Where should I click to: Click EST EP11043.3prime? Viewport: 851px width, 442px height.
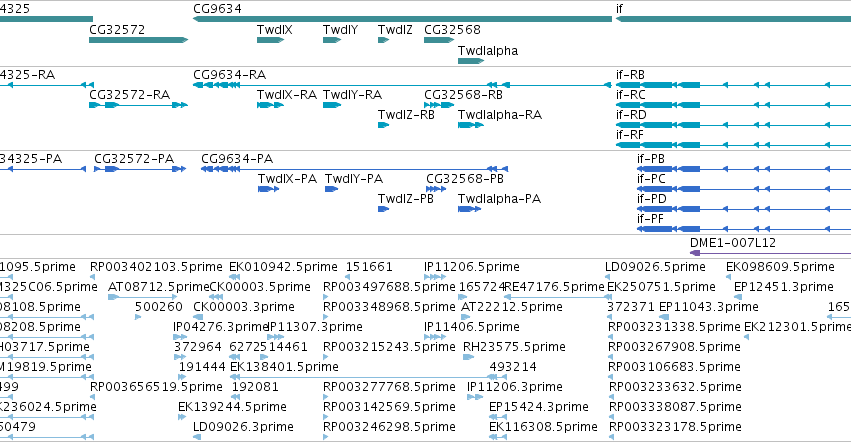[x=709, y=307]
